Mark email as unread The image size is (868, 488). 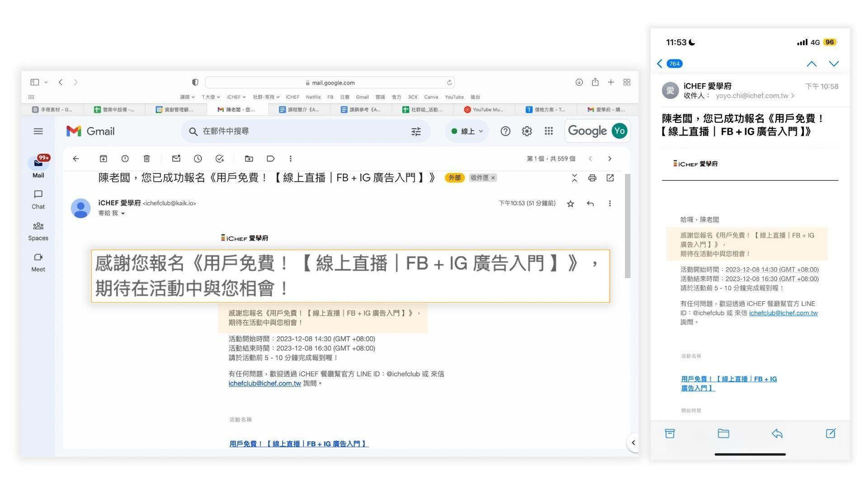click(x=176, y=159)
